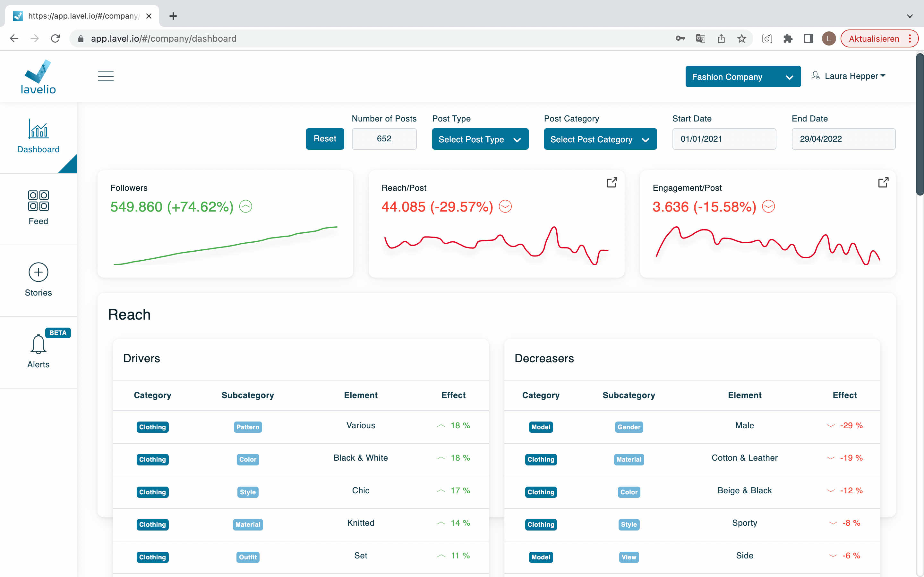The image size is (924, 577).
Task: Switch to the app.lavel.io browser tab
Action: tap(82, 16)
